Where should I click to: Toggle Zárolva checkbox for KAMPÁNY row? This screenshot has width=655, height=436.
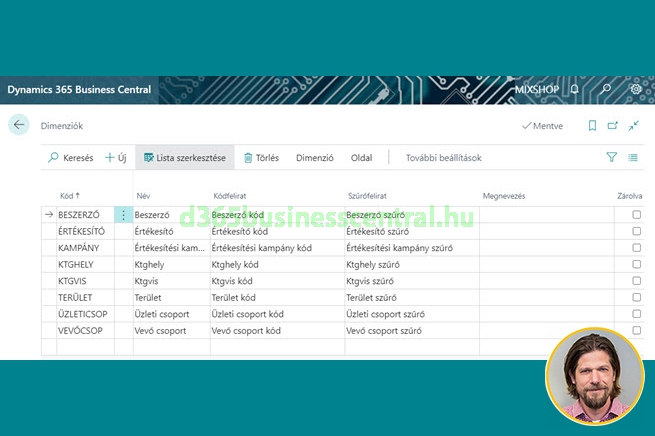click(x=636, y=247)
